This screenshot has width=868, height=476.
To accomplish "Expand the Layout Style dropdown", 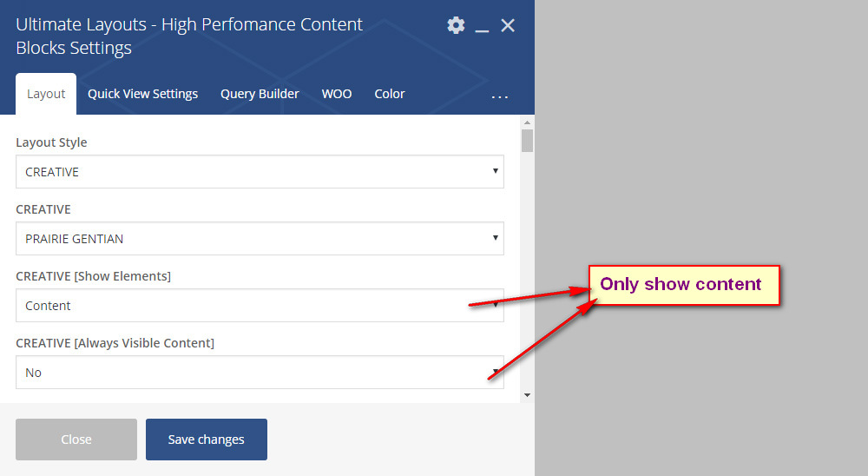I will [x=260, y=172].
